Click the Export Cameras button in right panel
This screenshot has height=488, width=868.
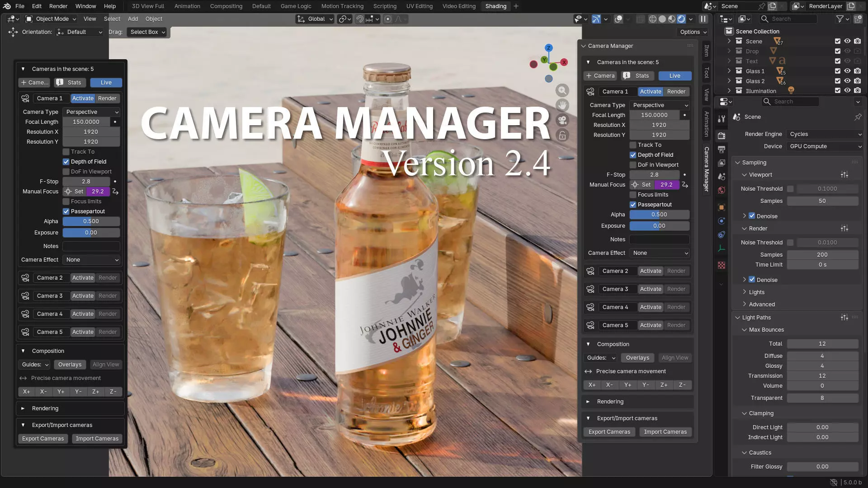click(x=609, y=432)
